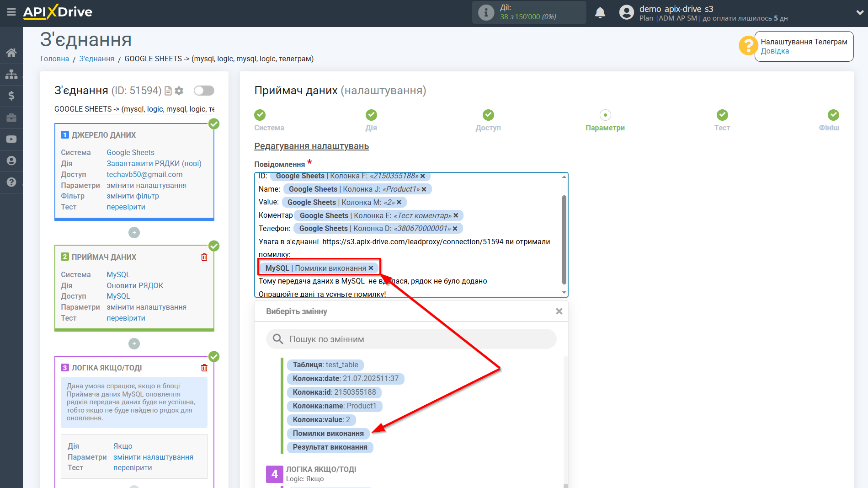Image resolution: width=868 pixels, height=488 pixels.
Task: Insert variable Таблиця: test_table
Action: tap(325, 365)
